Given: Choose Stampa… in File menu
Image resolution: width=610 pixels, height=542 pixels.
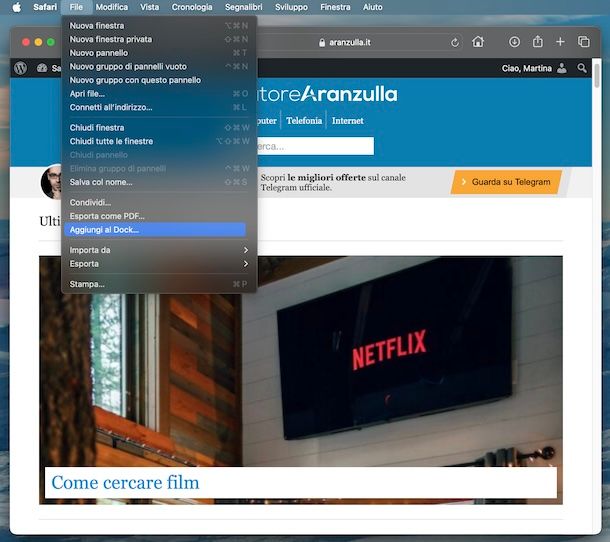Looking at the screenshot, I should pyautogui.click(x=159, y=284).
